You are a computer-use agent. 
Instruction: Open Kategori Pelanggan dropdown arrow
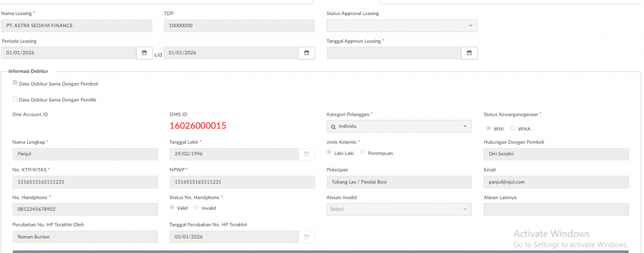tap(465, 126)
